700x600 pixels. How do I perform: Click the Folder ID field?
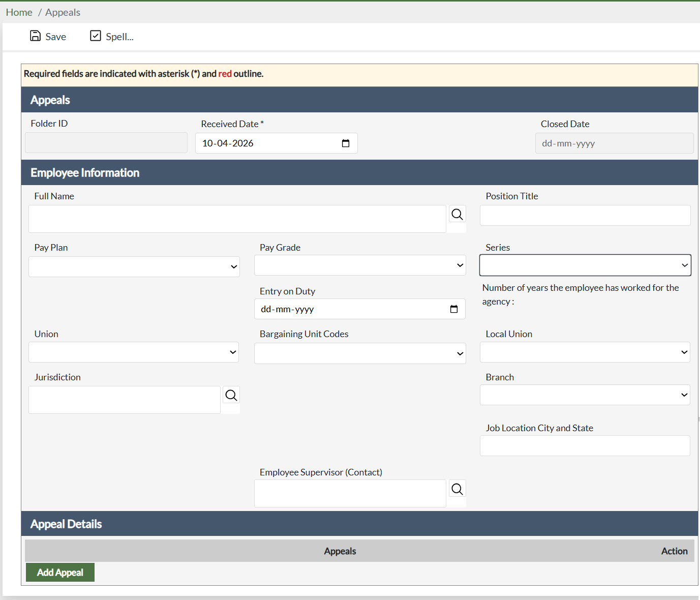(106, 143)
